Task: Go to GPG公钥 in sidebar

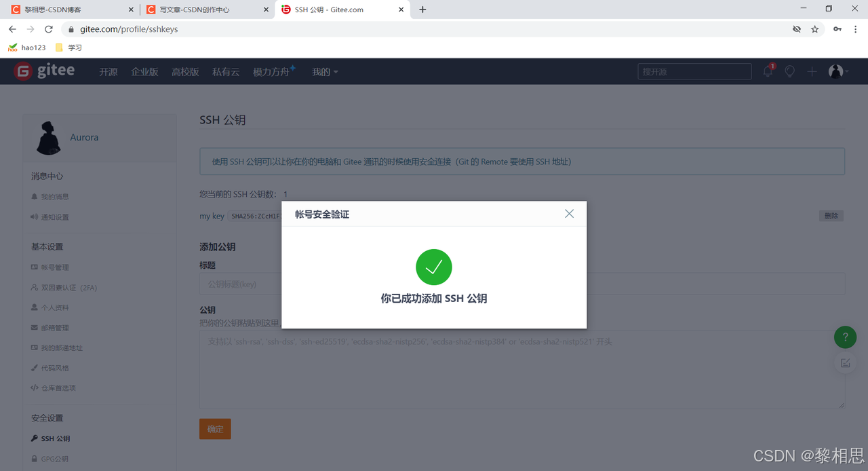Action: pos(54,459)
